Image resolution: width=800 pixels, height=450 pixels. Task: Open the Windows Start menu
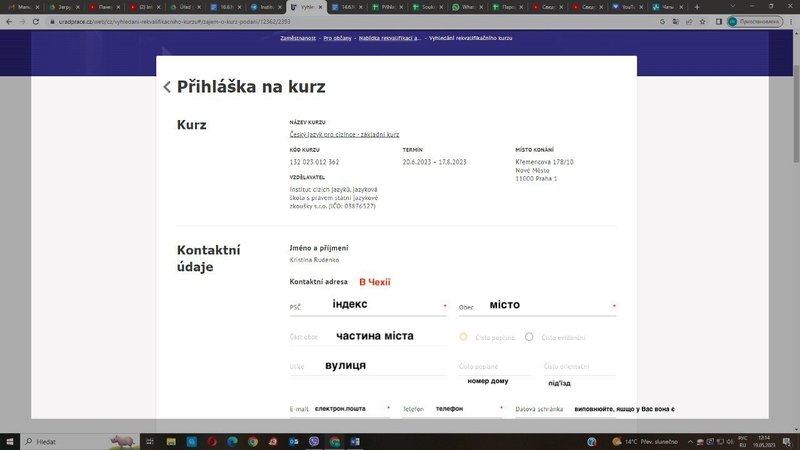point(10,441)
